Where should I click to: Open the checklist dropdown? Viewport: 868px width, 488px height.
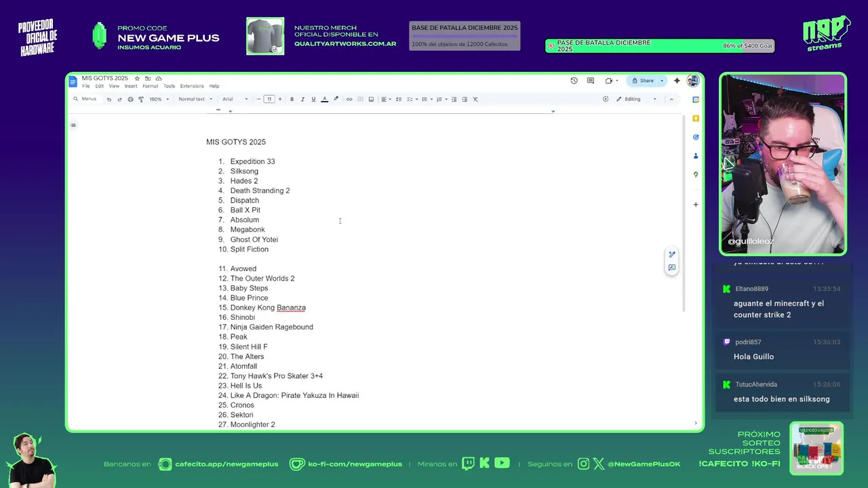click(x=411, y=99)
